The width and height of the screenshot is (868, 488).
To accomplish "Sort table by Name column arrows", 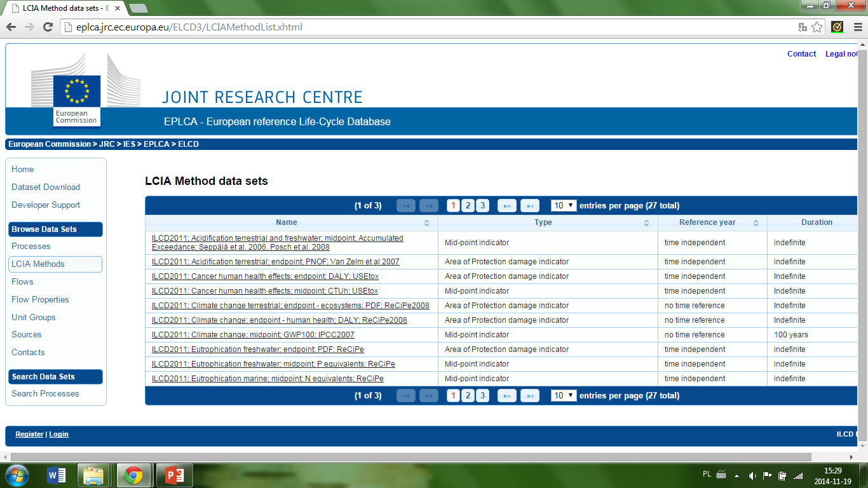I will click(426, 223).
